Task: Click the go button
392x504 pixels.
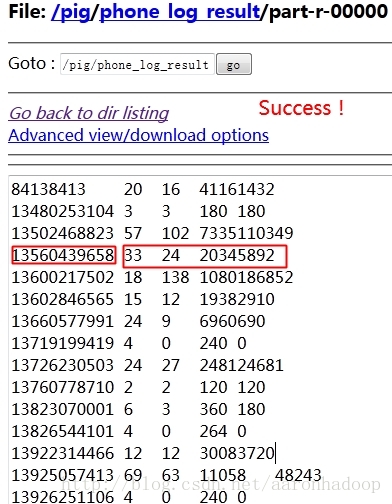Action: pyautogui.click(x=234, y=64)
